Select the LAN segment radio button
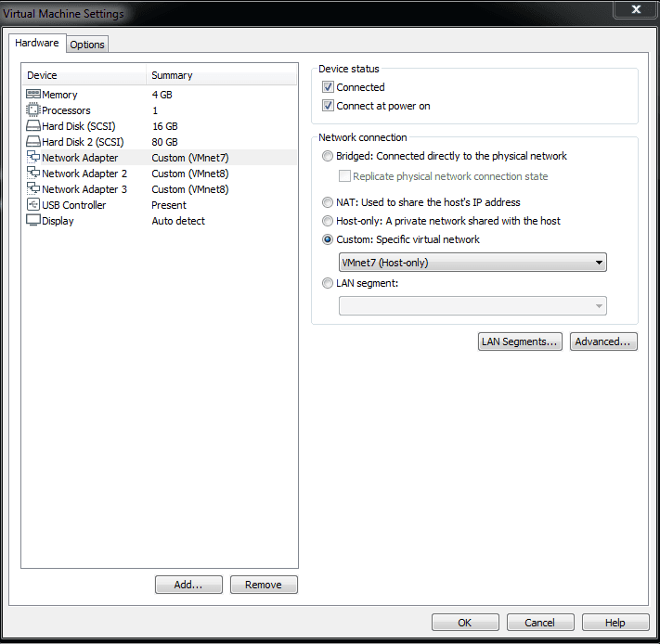This screenshot has height=644, width=660. pyautogui.click(x=328, y=283)
